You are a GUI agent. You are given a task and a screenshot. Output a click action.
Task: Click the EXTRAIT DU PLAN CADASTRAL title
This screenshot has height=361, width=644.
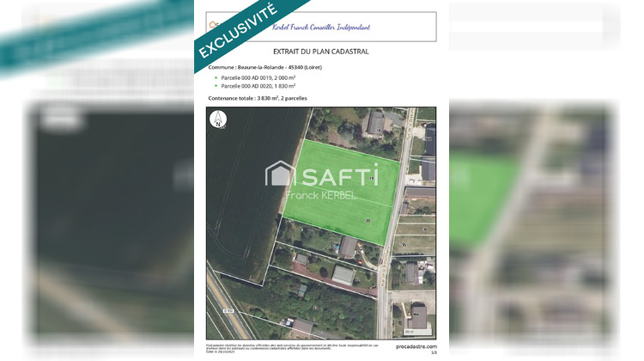[320, 52]
